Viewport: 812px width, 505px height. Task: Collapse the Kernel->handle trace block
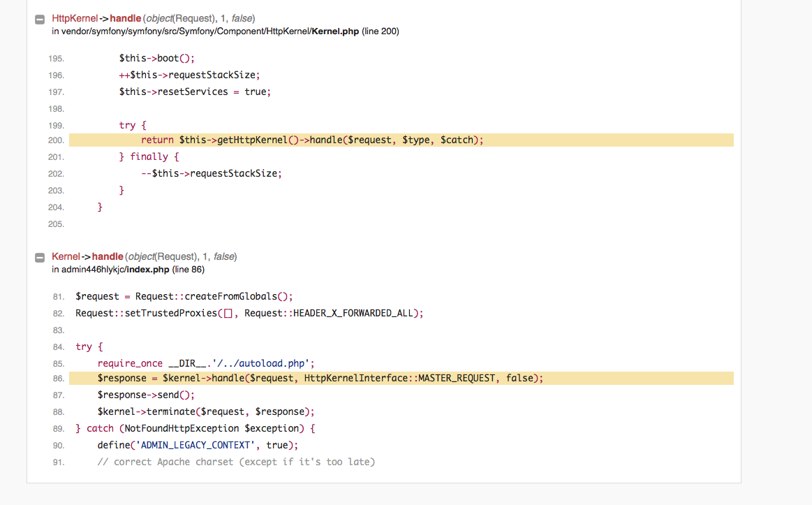pyautogui.click(x=40, y=258)
